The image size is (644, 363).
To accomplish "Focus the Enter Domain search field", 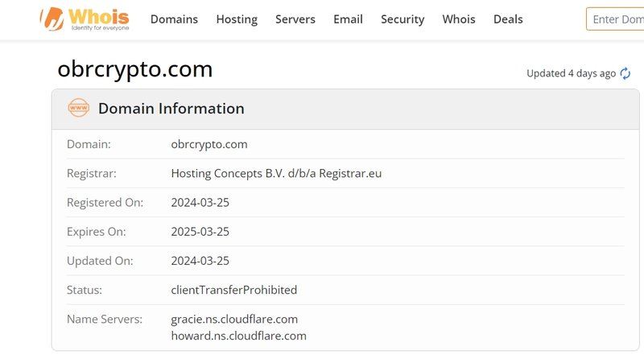I will (616, 19).
